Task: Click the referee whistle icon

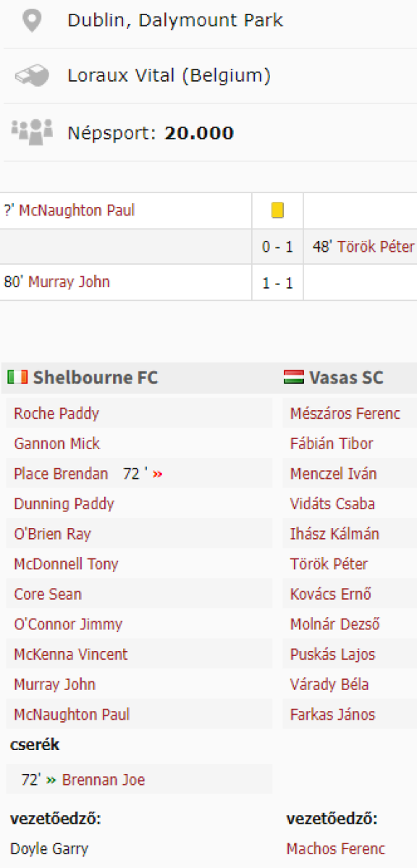Action: pyautogui.click(x=31, y=75)
